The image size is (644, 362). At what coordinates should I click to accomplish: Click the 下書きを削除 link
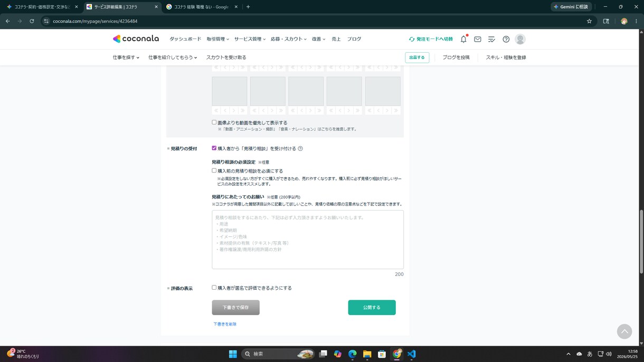click(x=225, y=324)
